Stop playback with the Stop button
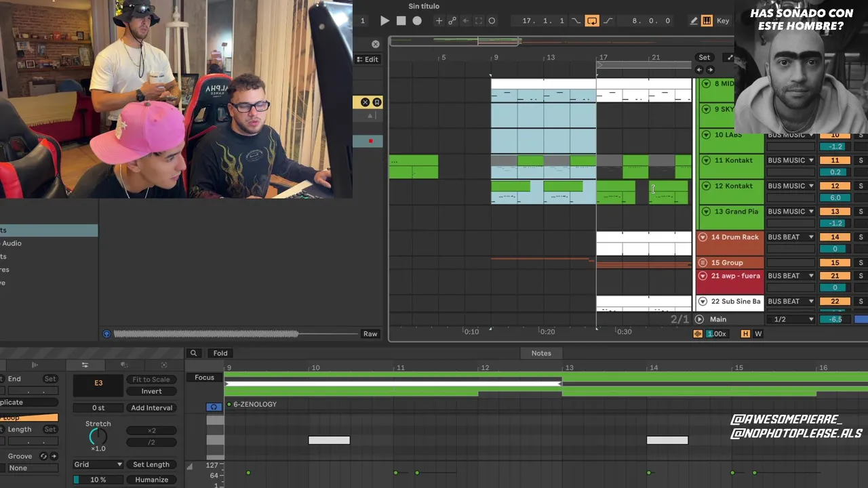Viewport: 868px width, 488px height. click(401, 21)
